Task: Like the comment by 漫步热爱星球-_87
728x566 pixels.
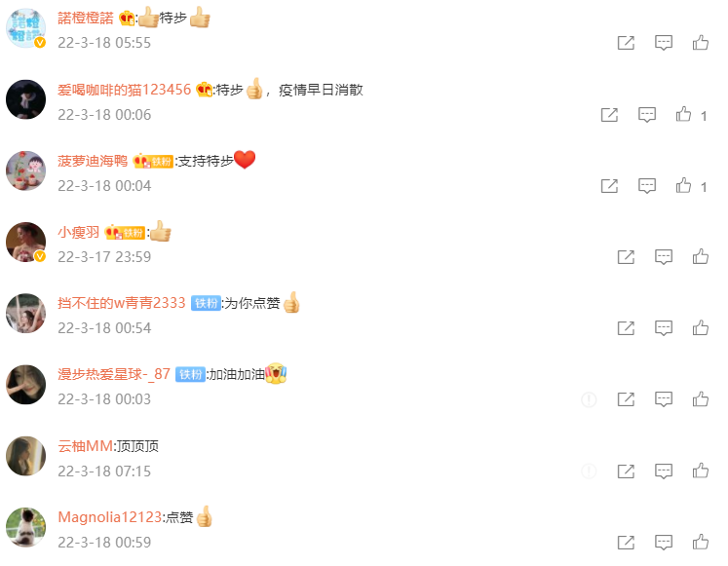Action: click(700, 399)
